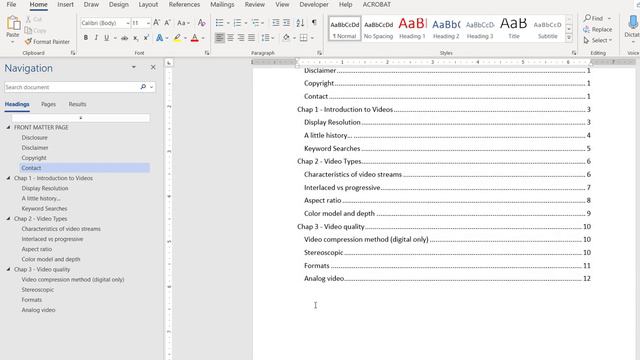Open the Change Case dropdown

(183, 23)
